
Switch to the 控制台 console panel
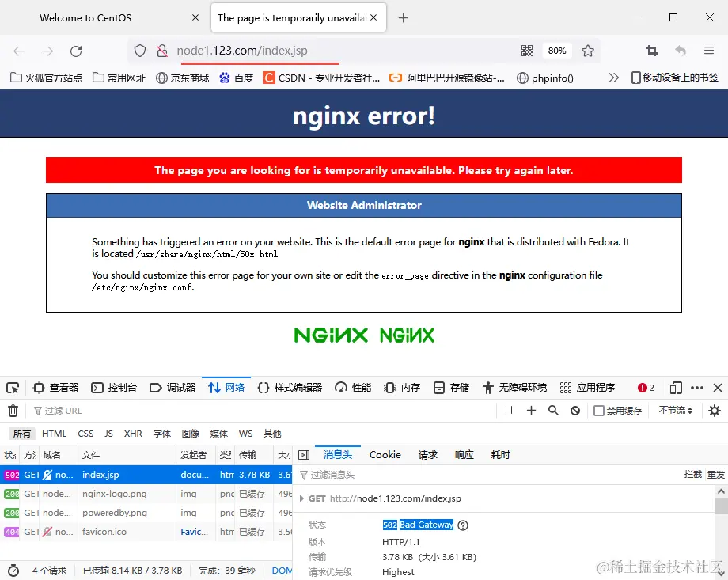click(114, 388)
